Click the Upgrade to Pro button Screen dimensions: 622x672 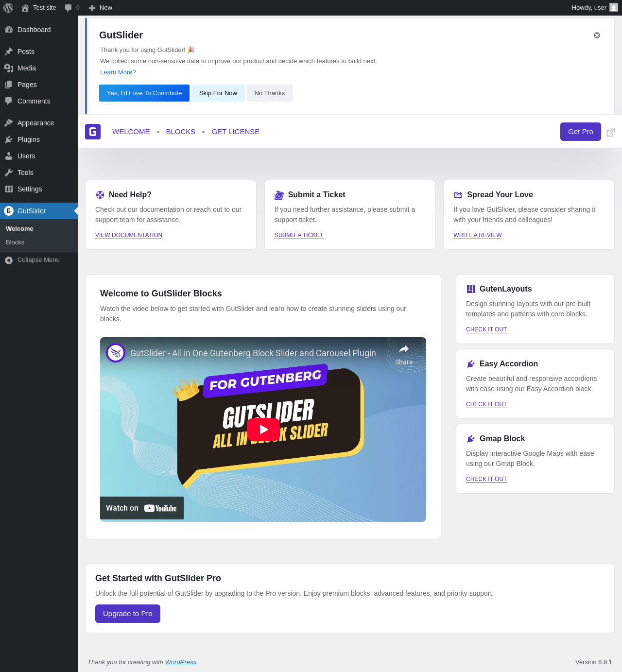tap(128, 614)
